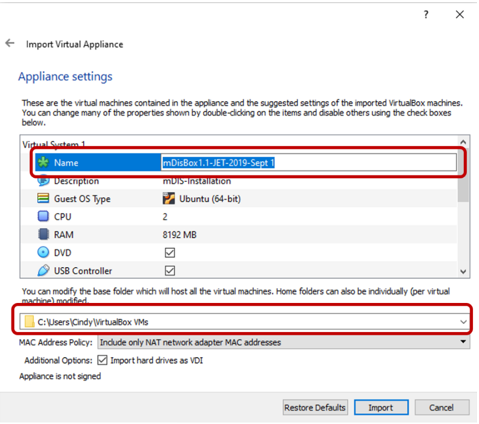Click the blue CPU icon
Image resolution: width=479 pixels, height=424 pixels.
[x=43, y=216]
